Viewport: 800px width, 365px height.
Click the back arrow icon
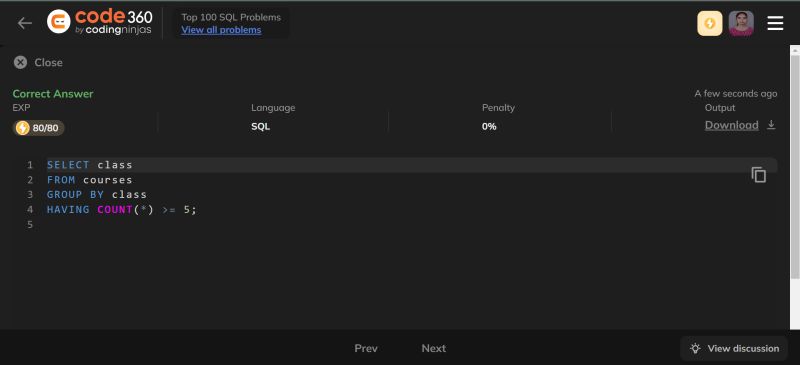coord(24,23)
